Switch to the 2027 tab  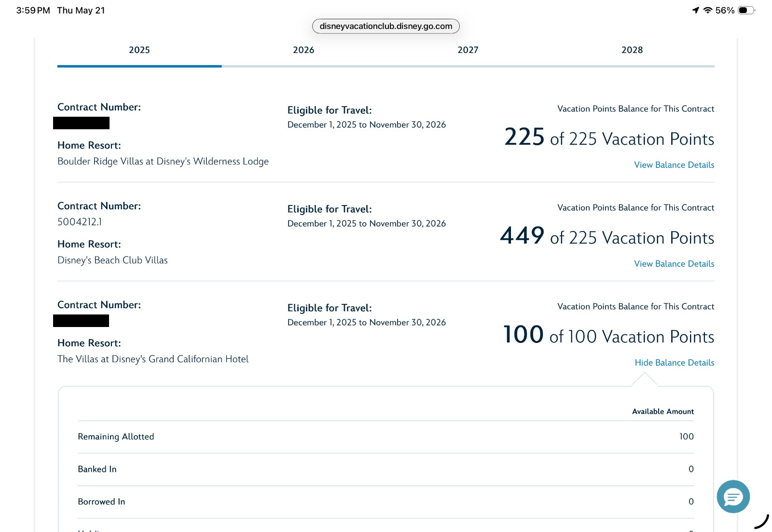point(468,50)
